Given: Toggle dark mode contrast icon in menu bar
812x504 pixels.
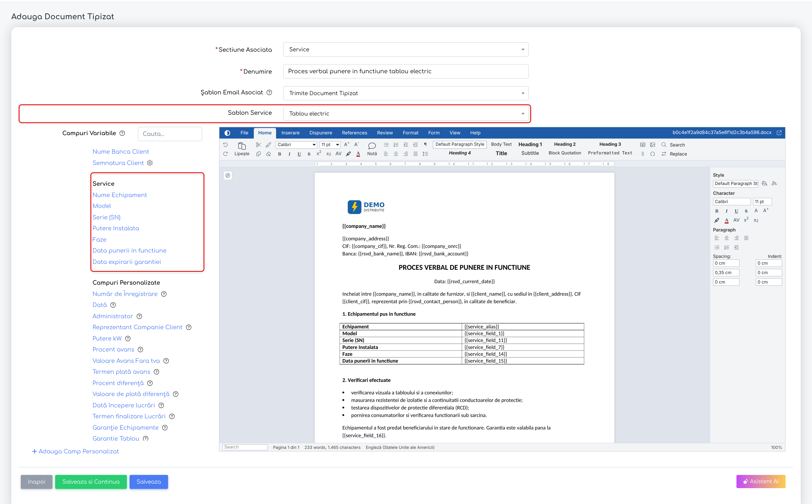Looking at the screenshot, I should (x=227, y=133).
